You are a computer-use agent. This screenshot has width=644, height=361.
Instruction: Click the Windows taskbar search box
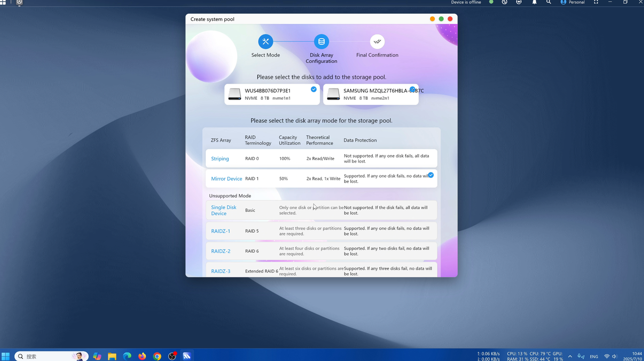[x=50, y=356]
